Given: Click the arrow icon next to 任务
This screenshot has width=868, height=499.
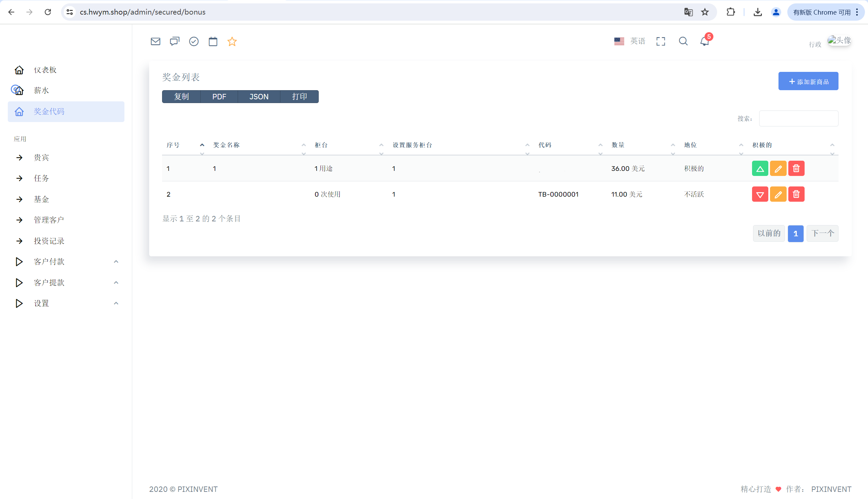Looking at the screenshot, I should click(x=19, y=178).
